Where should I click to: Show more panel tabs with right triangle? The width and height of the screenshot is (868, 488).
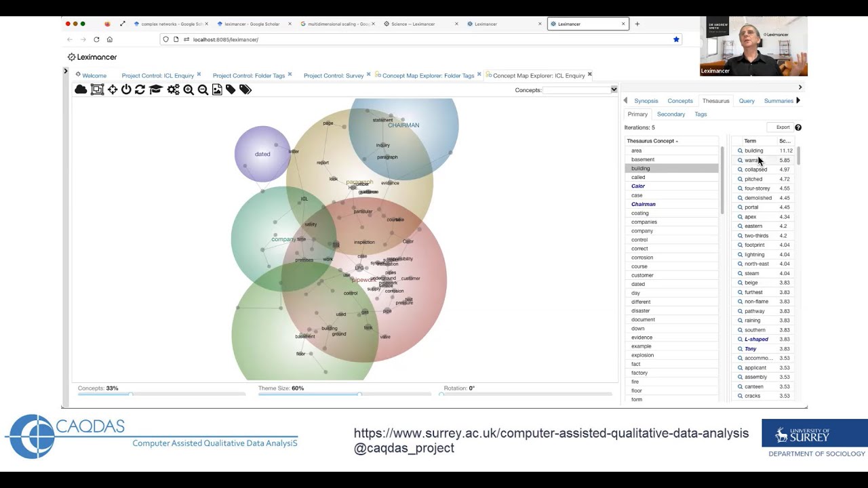click(x=798, y=100)
